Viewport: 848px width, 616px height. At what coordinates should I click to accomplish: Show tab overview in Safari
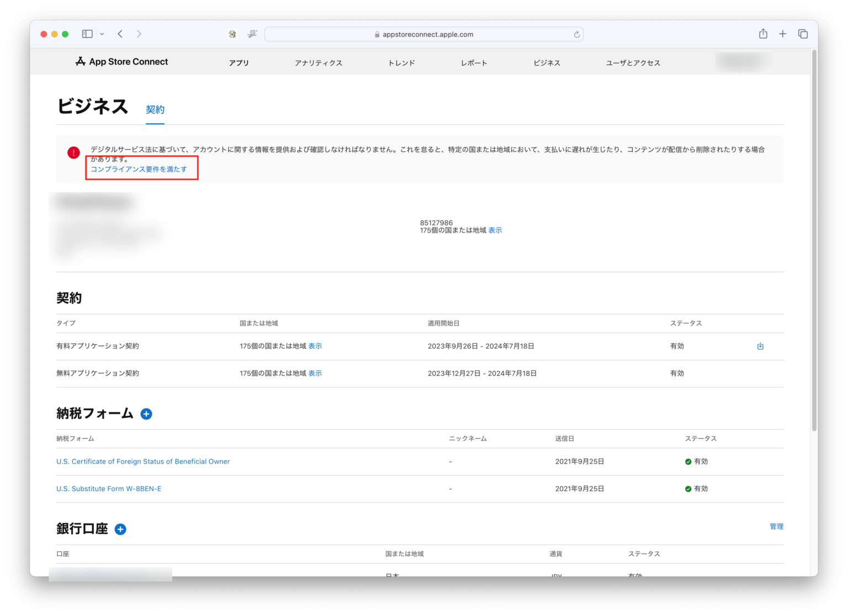(x=802, y=34)
